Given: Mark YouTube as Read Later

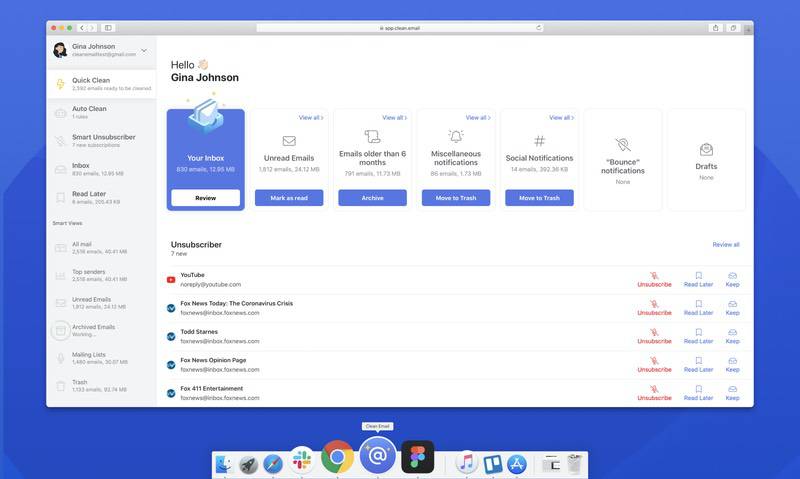Looking at the screenshot, I should pyautogui.click(x=698, y=280).
